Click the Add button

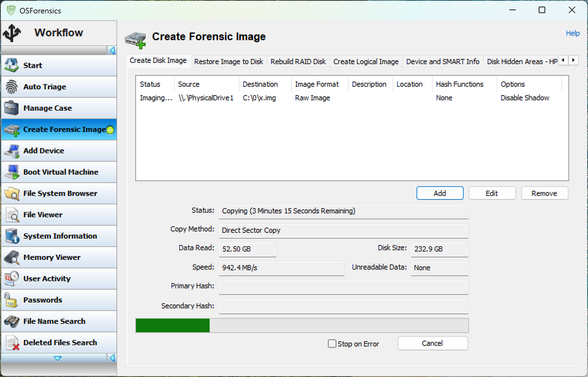pyautogui.click(x=440, y=193)
